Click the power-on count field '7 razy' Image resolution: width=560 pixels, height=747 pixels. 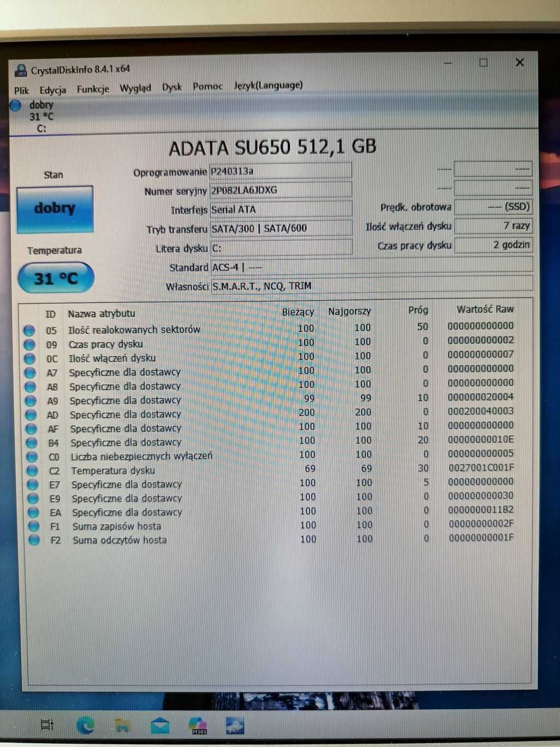(493, 225)
